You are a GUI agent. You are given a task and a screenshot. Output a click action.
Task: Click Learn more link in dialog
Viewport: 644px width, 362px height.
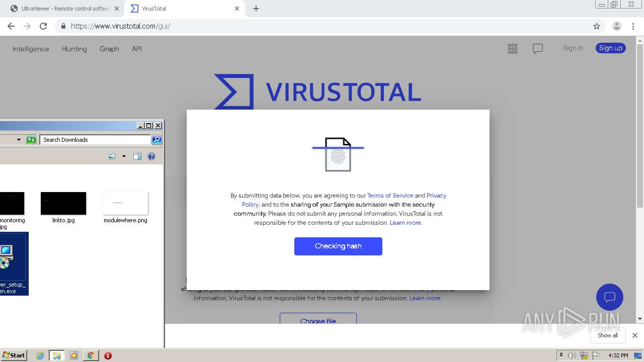[x=406, y=223]
